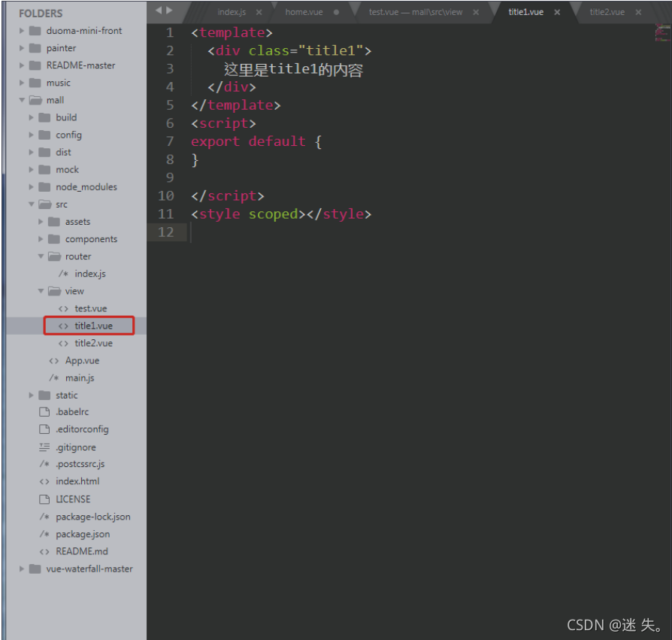The image size is (672, 640).
Task: Open README.md in the sidebar
Action: (x=82, y=552)
